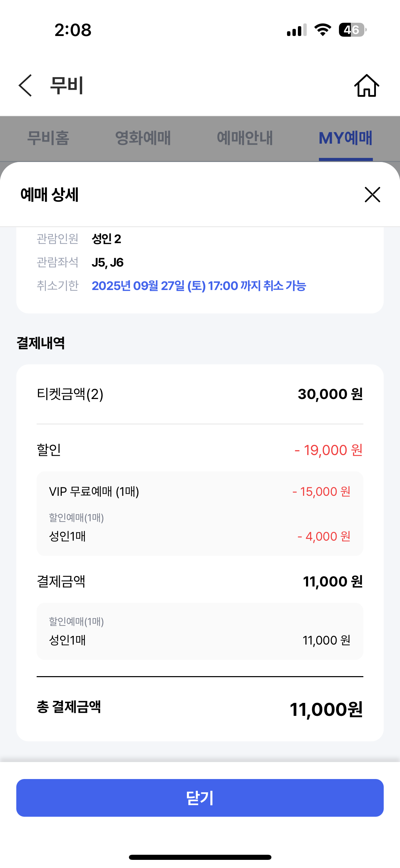Screen dimensions: 400x868
Task: Tap the cellular signal icon
Action: click(x=297, y=30)
